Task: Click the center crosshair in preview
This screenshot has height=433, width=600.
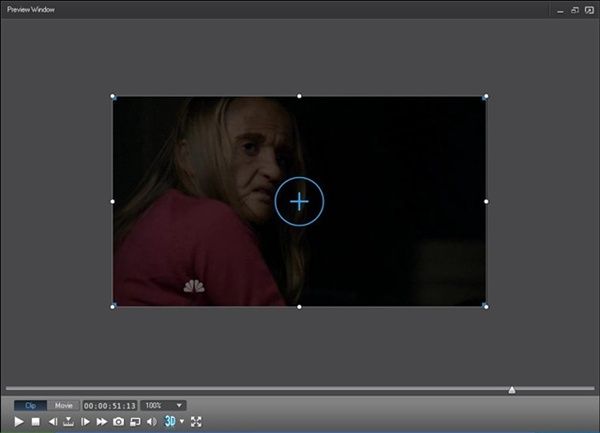Action: 299,201
